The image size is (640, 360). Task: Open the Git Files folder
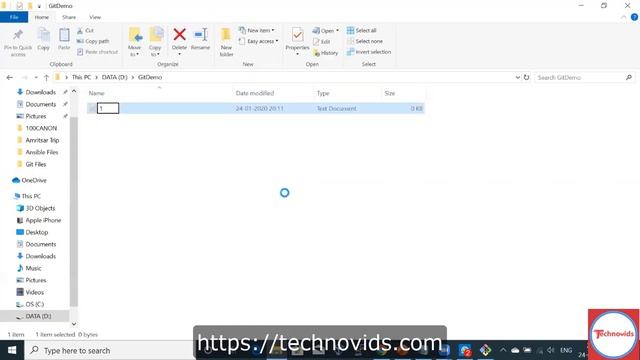pyautogui.click(x=36, y=164)
